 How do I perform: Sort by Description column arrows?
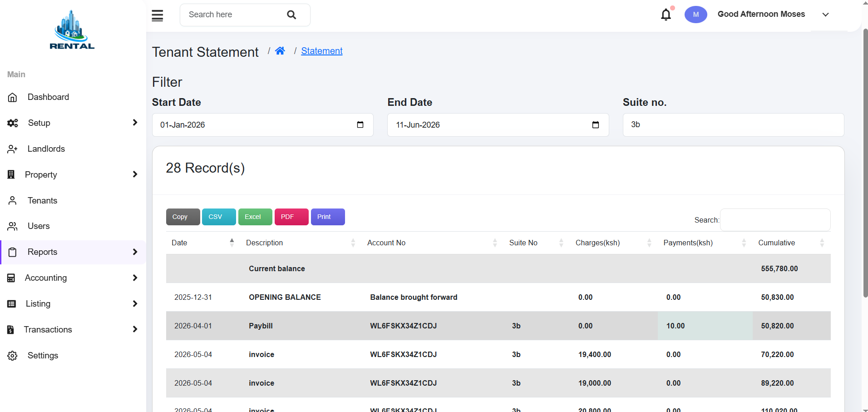point(353,243)
